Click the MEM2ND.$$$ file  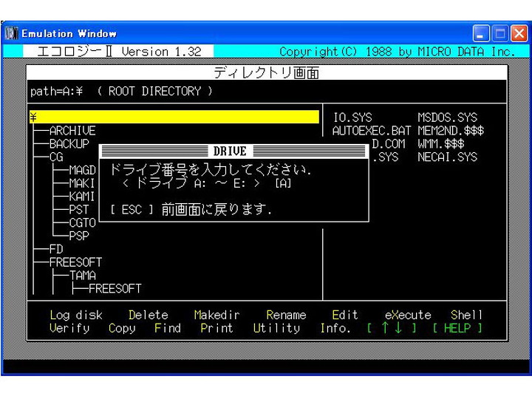451,131
